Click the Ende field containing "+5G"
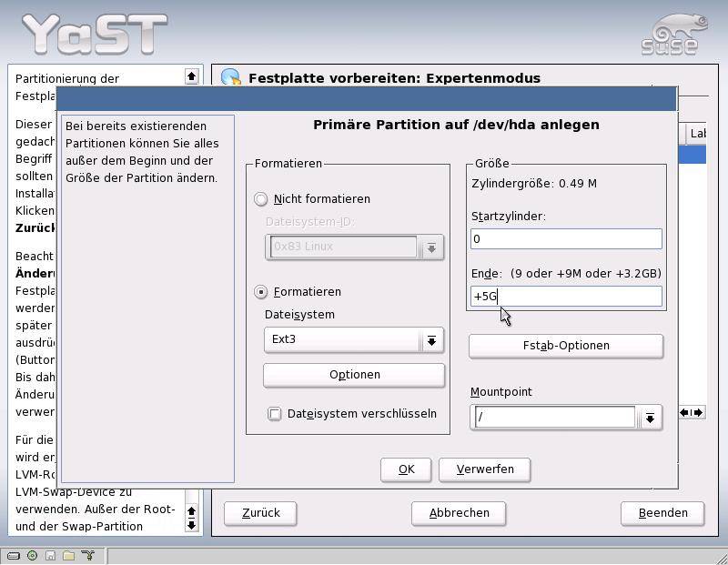This screenshot has height=565, width=728. (566, 297)
